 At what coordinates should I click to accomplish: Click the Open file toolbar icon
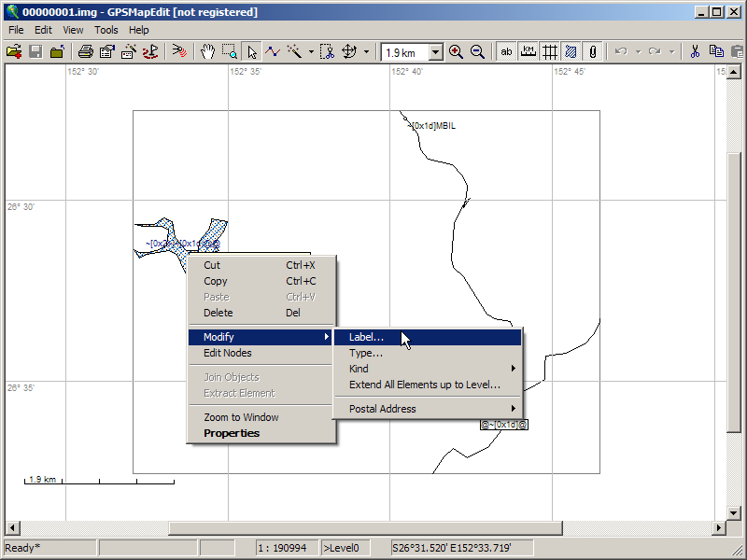pyautogui.click(x=14, y=52)
